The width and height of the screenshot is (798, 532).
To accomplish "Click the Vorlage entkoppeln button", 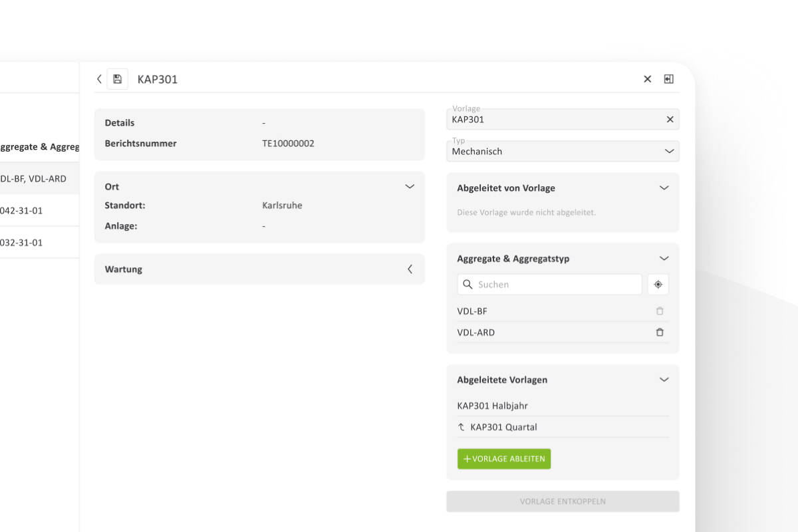I will pos(563,501).
